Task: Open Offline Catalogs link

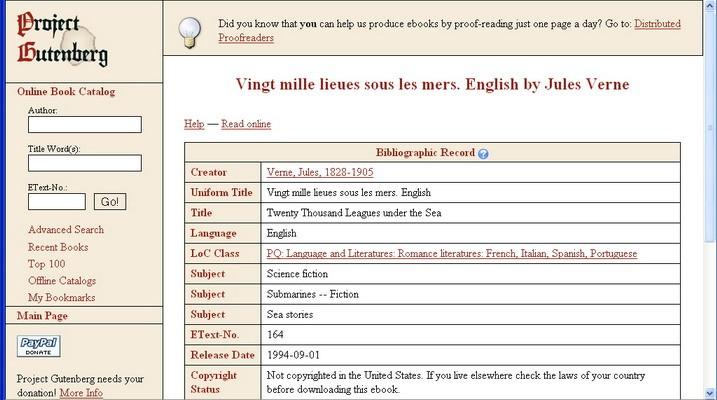Action: 62,281
